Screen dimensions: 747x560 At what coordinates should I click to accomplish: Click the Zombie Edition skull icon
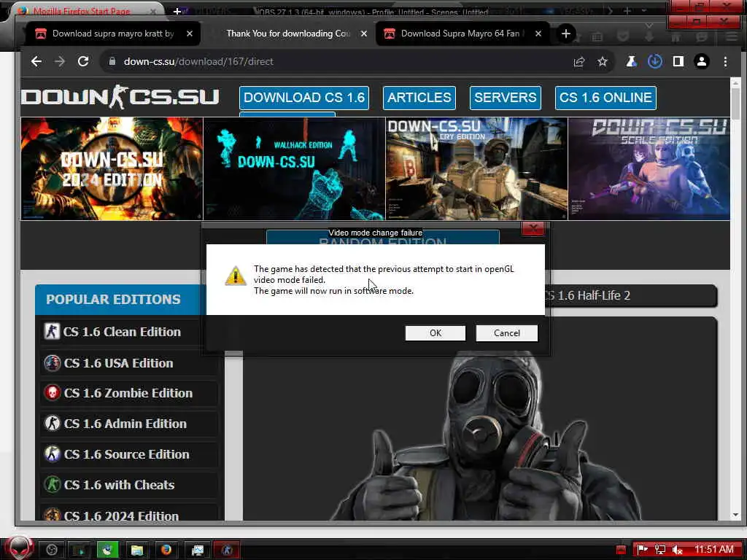tap(52, 393)
